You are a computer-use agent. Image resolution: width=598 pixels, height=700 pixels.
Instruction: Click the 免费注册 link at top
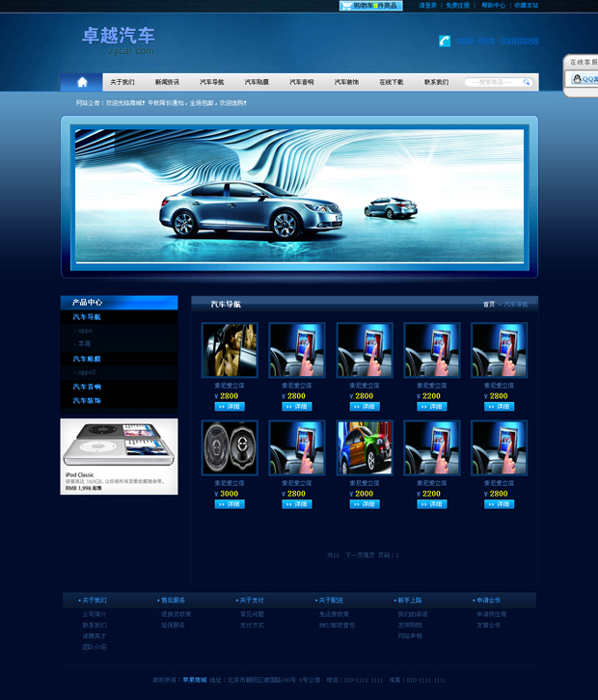(x=458, y=6)
